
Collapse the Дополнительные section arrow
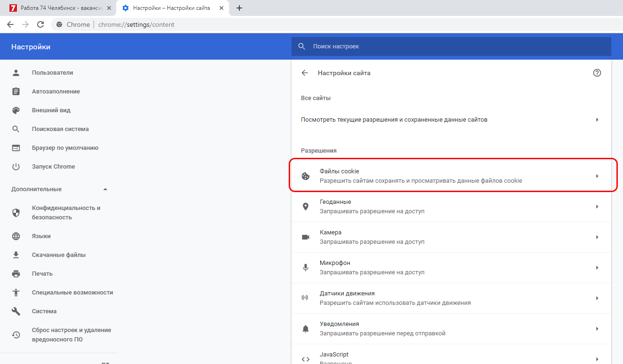(105, 189)
